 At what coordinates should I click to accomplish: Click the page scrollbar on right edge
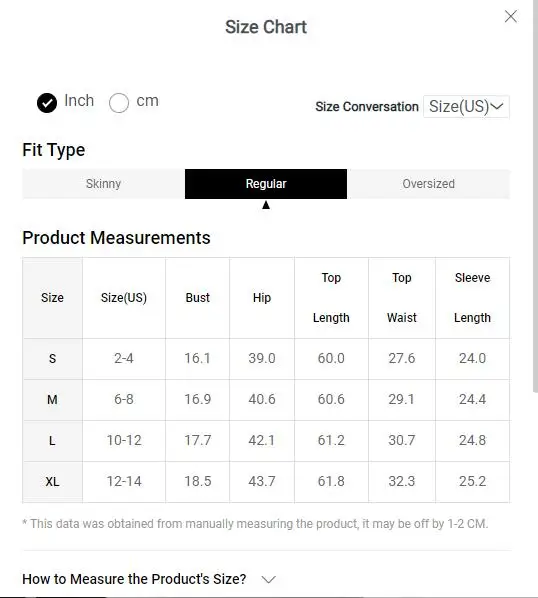pos(535,195)
